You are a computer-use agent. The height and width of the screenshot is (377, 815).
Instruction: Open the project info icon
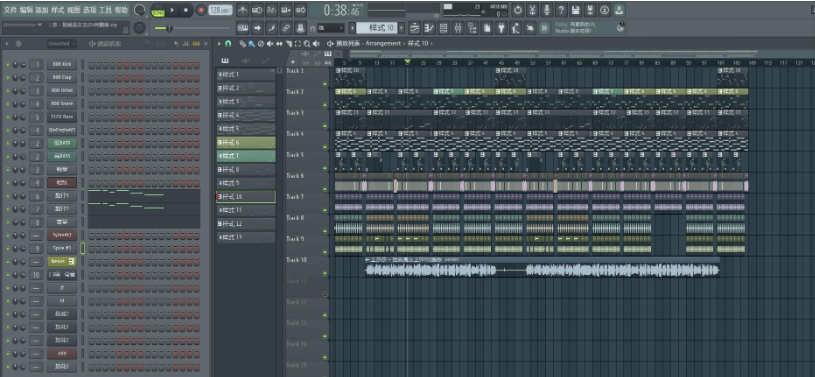click(x=604, y=10)
